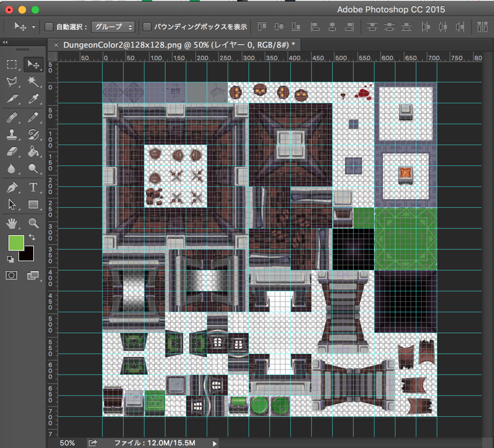This screenshot has width=494, height=448.
Task: Click the status bar share/export icon
Action: click(x=93, y=443)
